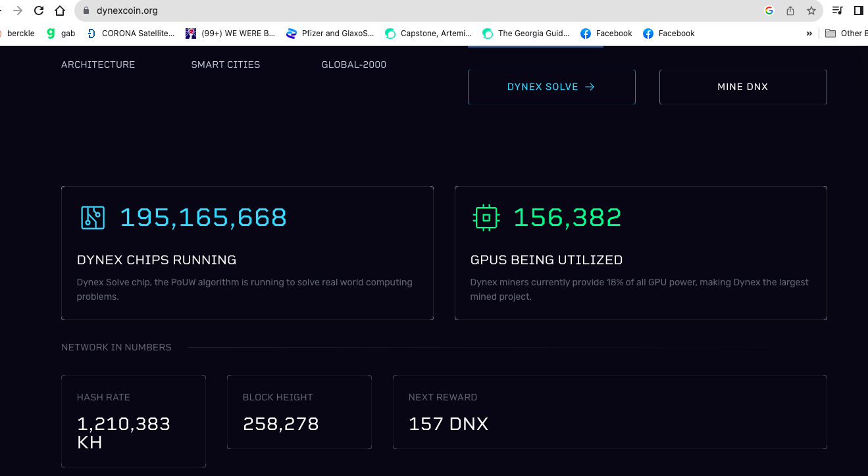
Task: Share this page using the share icon
Action: (790, 11)
